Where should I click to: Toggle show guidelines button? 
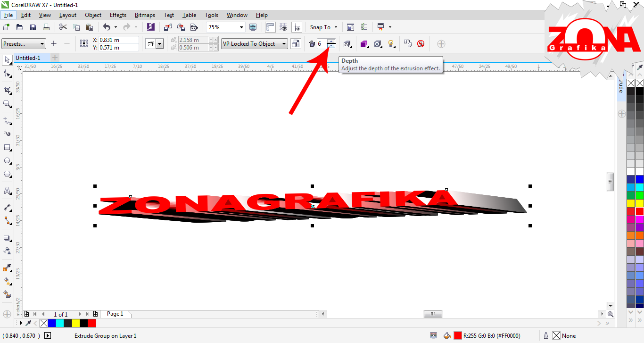coord(297,27)
